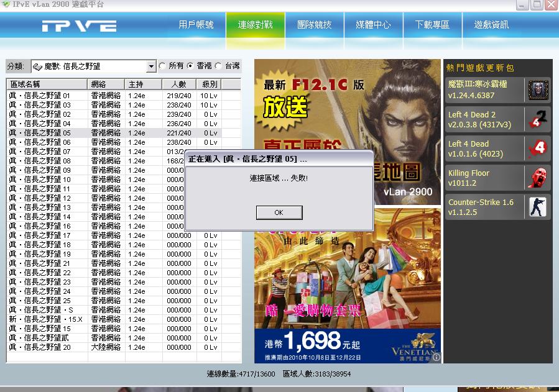Select room 真・信長之野望 19

click(114, 254)
